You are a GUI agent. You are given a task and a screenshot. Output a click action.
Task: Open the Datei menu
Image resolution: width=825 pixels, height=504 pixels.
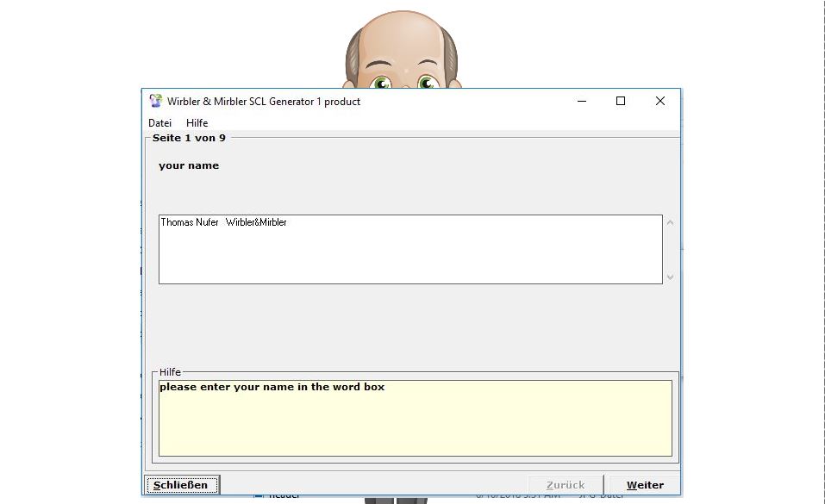pyautogui.click(x=160, y=123)
